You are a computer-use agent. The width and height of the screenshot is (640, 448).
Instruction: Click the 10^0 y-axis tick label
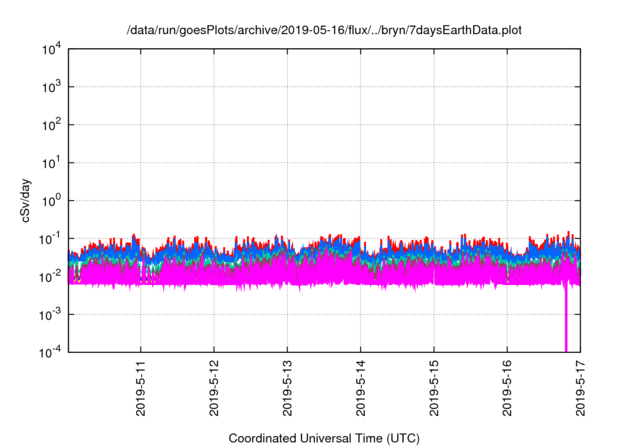(52, 201)
